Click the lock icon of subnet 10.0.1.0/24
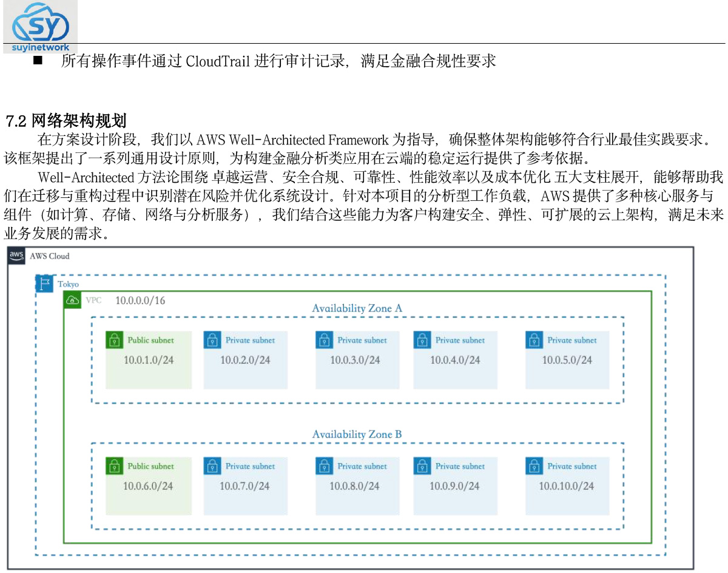The image size is (728, 573). [x=115, y=340]
